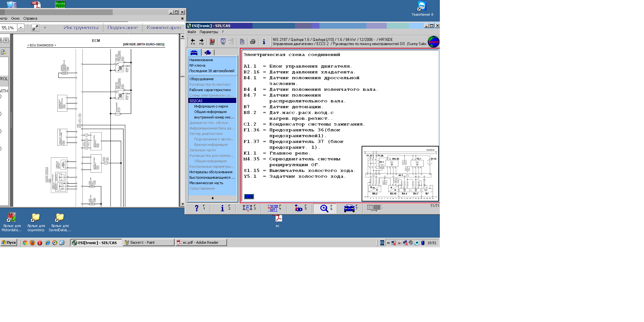Click the F6 magnifier zoom icon
This screenshot has width=644, height=322.
[324, 208]
